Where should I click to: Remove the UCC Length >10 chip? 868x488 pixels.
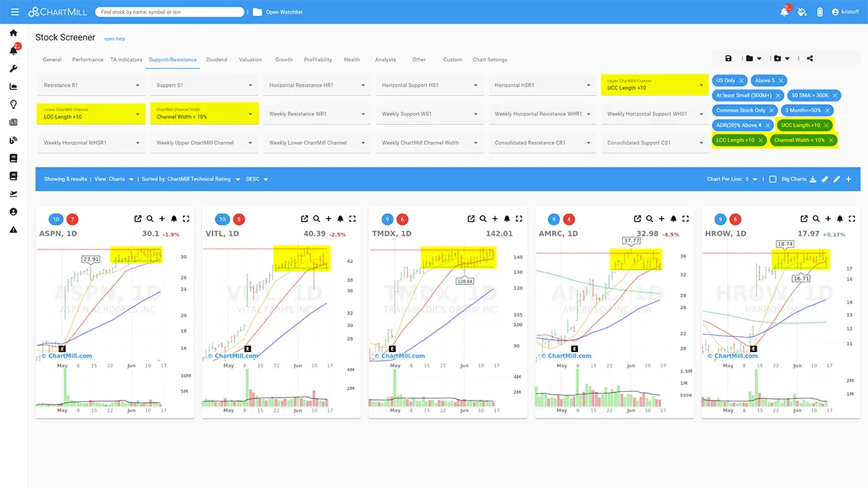827,125
